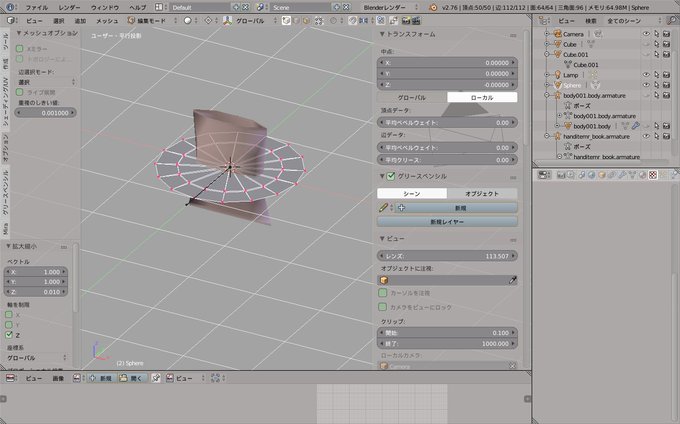Render OpenGL animation of viewport
The height and width of the screenshot is (424, 680).
416,20
